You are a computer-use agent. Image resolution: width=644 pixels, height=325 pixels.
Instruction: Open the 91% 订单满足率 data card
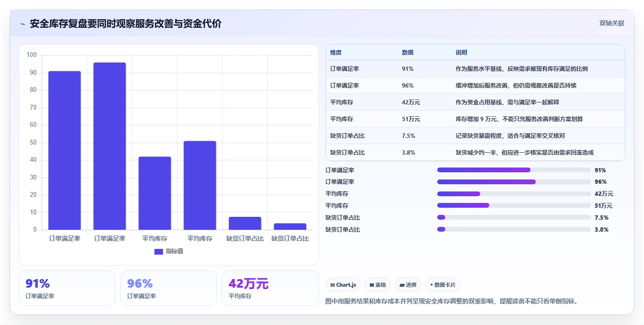coord(67,288)
